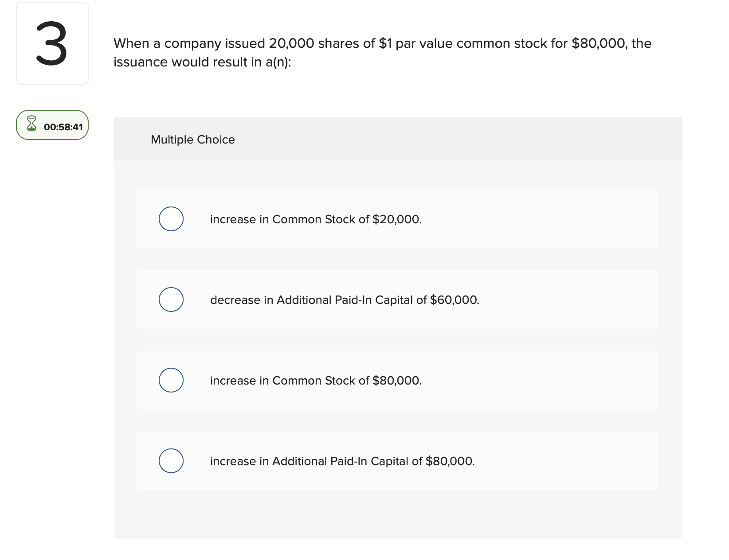Click the hourglass timer icon

pos(31,124)
